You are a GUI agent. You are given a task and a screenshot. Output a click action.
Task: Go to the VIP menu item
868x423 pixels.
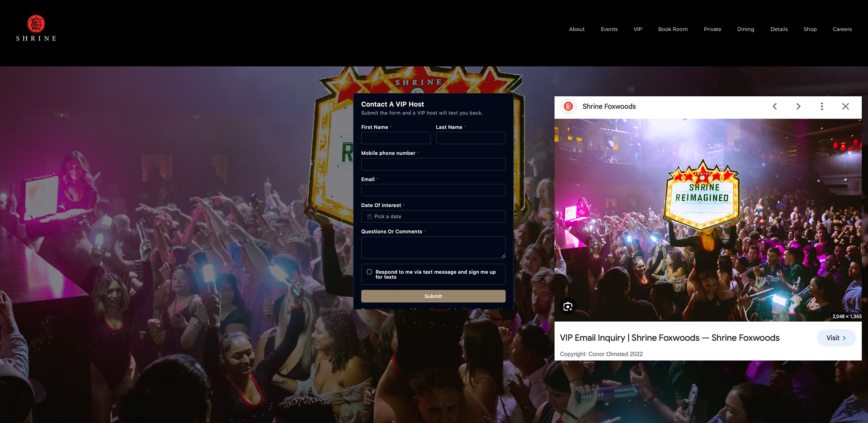pos(637,29)
